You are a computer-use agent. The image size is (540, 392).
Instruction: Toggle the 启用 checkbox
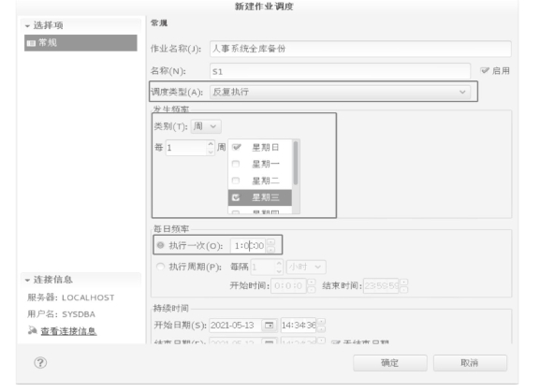point(485,70)
